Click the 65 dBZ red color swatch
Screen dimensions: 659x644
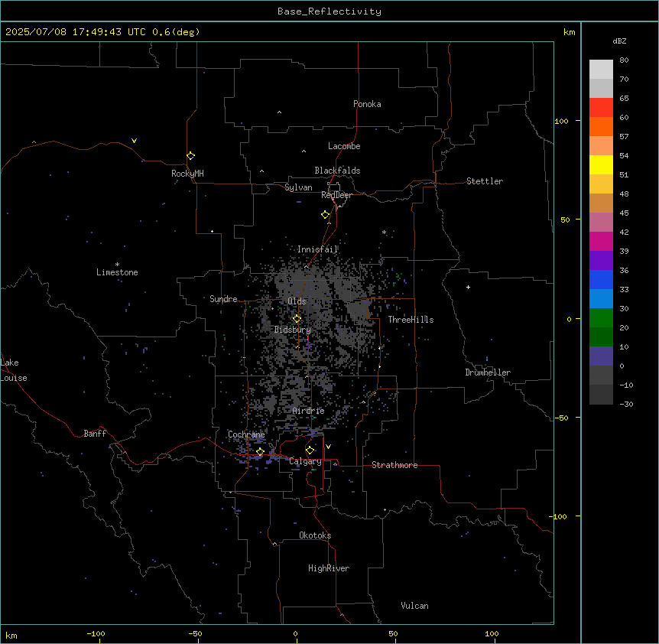coord(601,108)
